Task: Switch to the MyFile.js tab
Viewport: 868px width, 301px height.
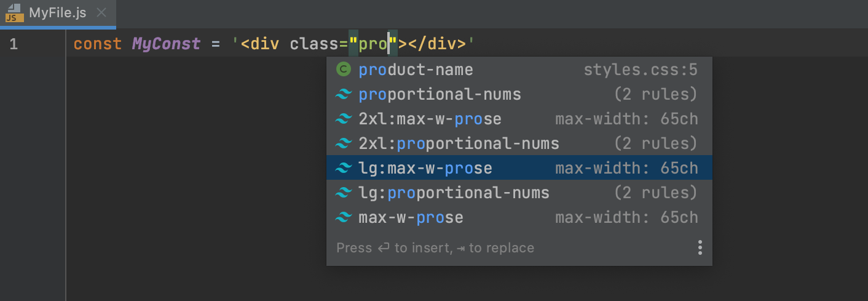Action: click(x=57, y=13)
